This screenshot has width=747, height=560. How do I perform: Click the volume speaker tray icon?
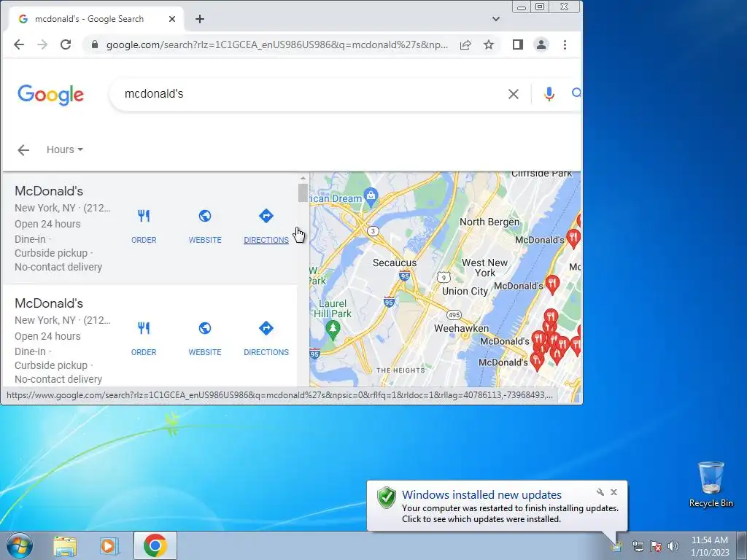[x=673, y=546]
